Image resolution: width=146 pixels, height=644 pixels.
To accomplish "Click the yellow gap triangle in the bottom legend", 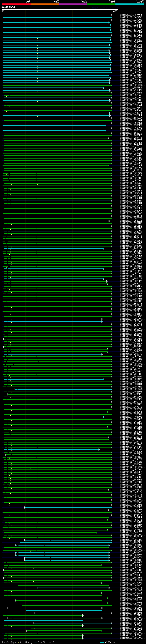I will 19,642.
